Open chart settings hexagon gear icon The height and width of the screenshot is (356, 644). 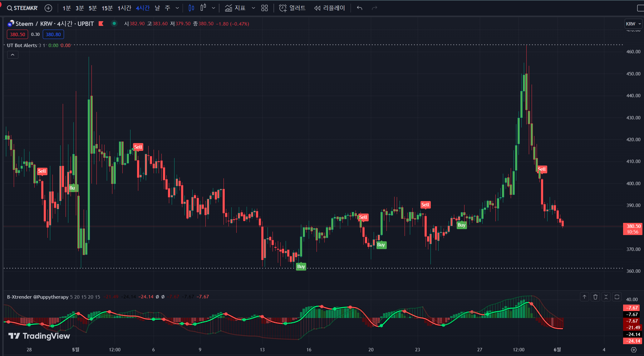pyautogui.click(x=633, y=349)
